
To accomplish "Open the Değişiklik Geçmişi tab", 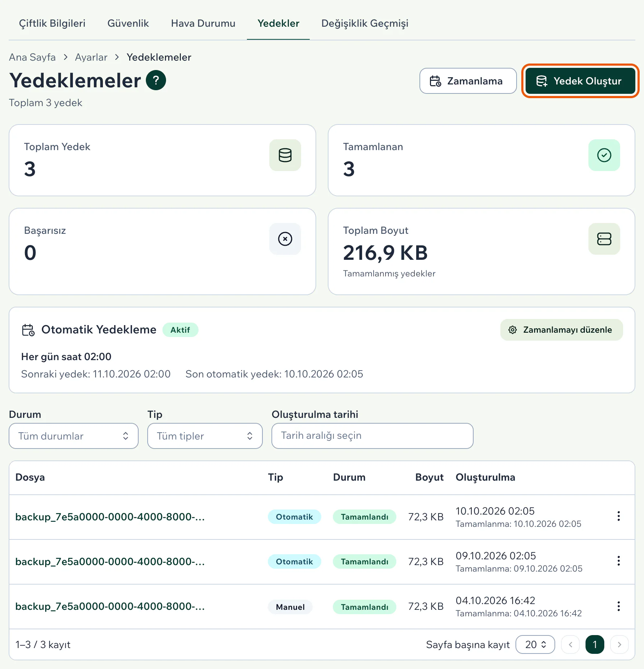I will pyautogui.click(x=365, y=23).
